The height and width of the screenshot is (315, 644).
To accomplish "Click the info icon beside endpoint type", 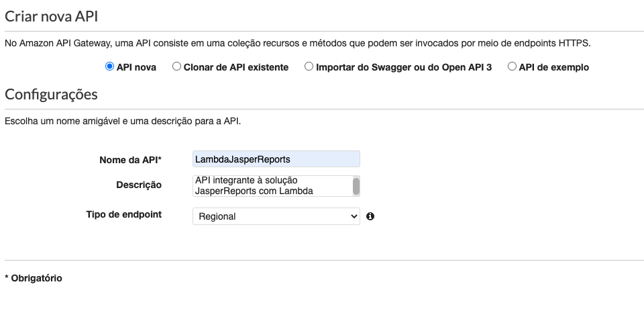I will coord(370,216).
